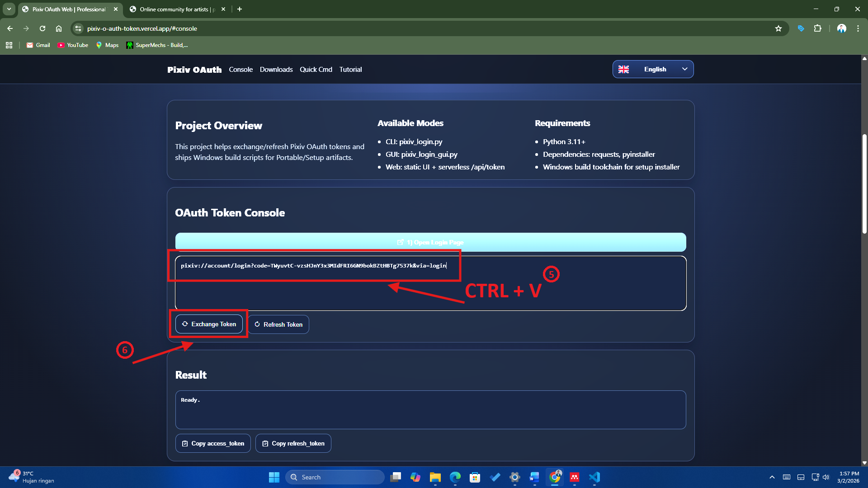This screenshot has height=488, width=868.
Task: Switch to Online community for artists tab
Action: [x=176, y=9]
